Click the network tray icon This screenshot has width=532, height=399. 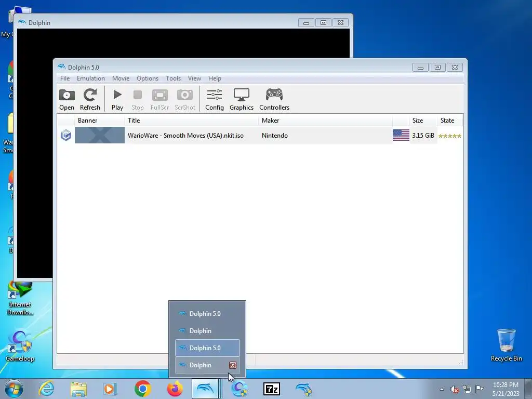click(x=467, y=389)
